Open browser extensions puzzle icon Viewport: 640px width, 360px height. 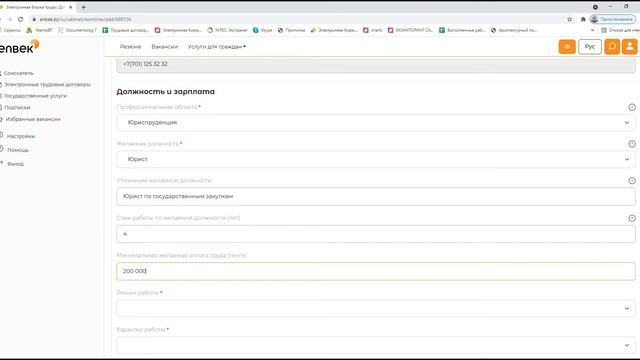pos(583,19)
